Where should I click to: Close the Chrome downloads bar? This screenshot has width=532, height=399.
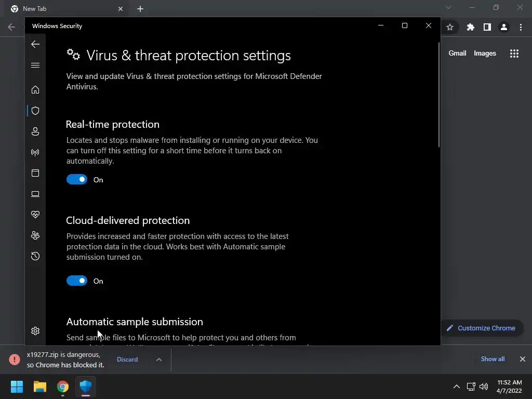(523, 359)
